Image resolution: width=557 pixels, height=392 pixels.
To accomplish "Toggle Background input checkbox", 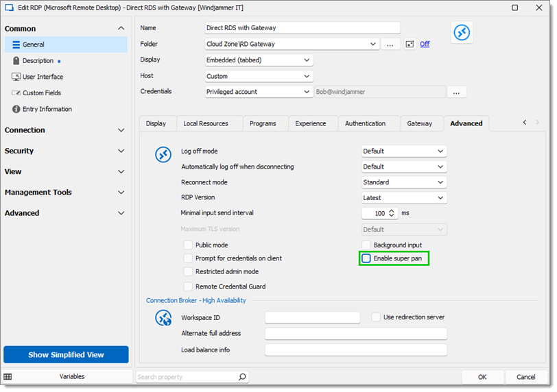I will (x=366, y=245).
